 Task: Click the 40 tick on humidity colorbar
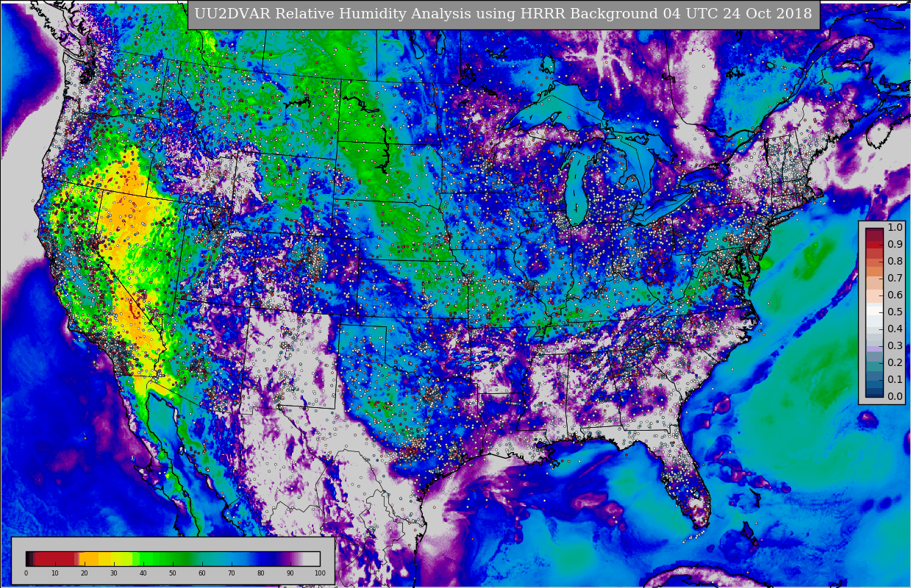(x=143, y=573)
